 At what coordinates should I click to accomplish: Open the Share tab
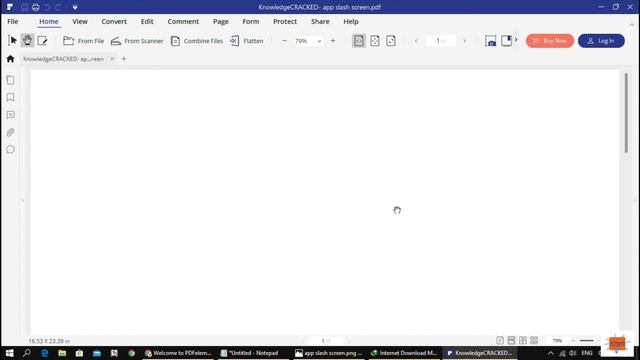coord(320,22)
